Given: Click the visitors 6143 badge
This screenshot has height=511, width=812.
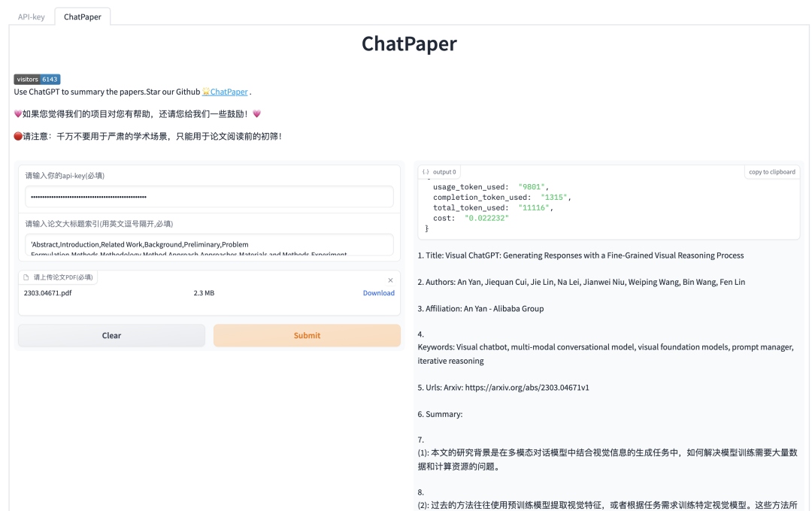Looking at the screenshot, I should [x=38, y=79].
